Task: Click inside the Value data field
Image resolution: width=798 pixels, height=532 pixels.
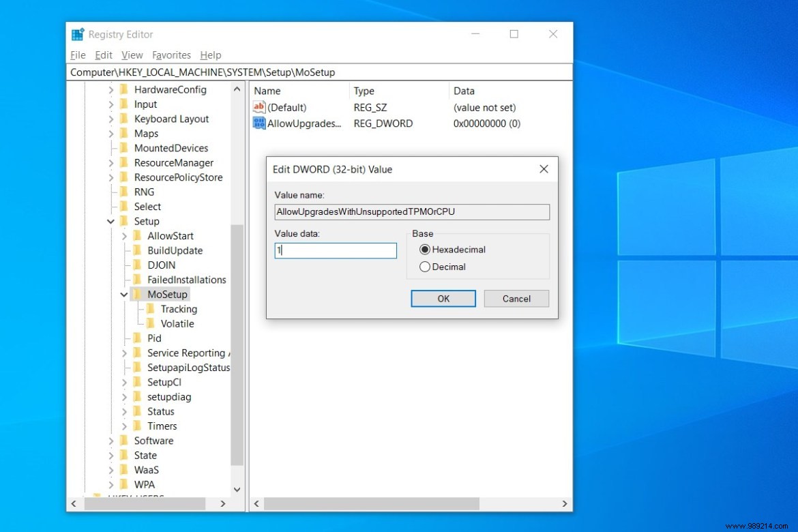Action: coord(334,250)
